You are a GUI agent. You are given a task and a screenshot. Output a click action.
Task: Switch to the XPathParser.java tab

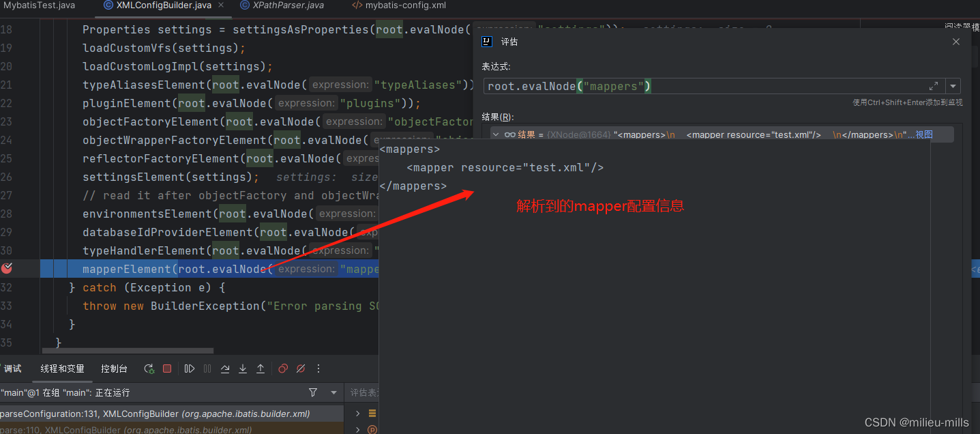tap(288, 5)
